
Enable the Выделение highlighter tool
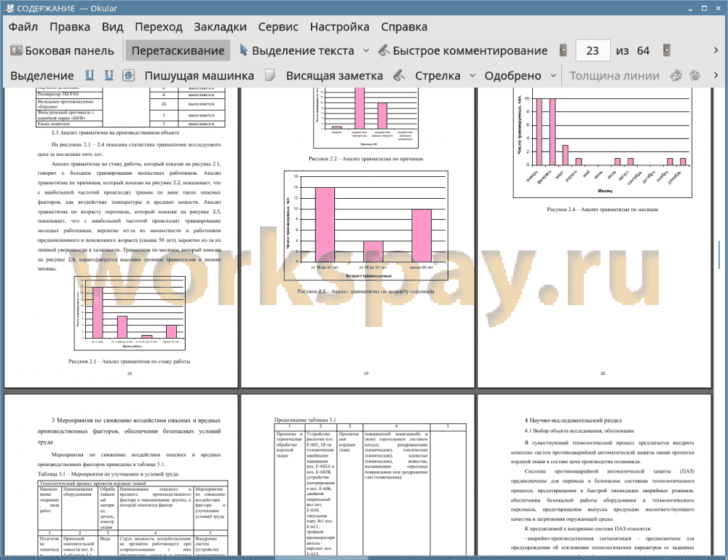click(x=42, y=76)
